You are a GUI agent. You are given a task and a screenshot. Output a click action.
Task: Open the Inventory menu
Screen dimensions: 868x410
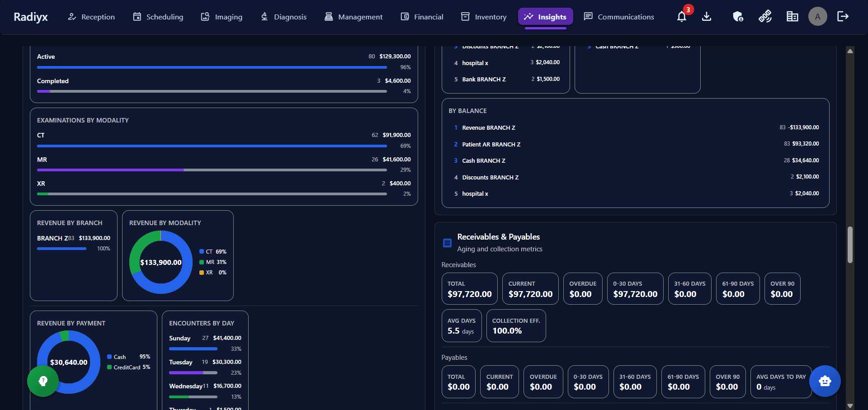point(484,17)
